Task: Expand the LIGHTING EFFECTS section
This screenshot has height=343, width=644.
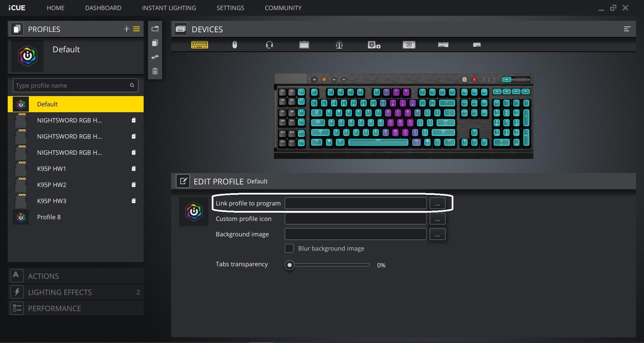Action: (76, 292)
